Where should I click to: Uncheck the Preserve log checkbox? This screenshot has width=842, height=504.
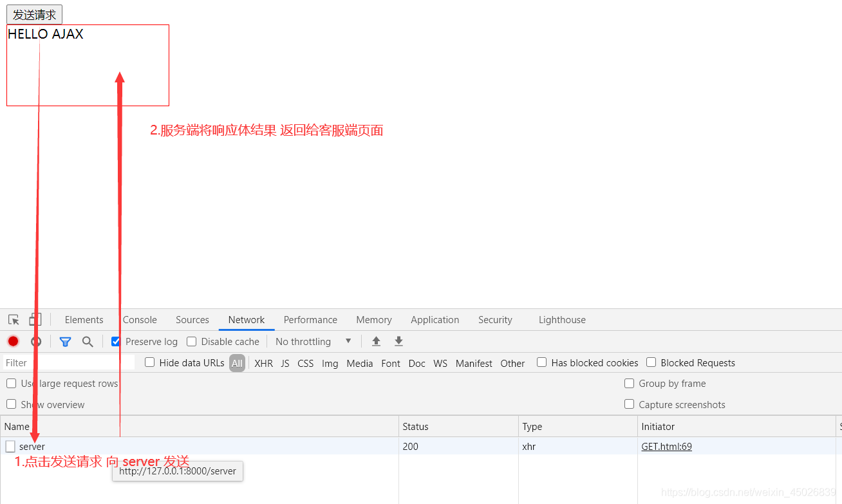click(x=115, y=341)
